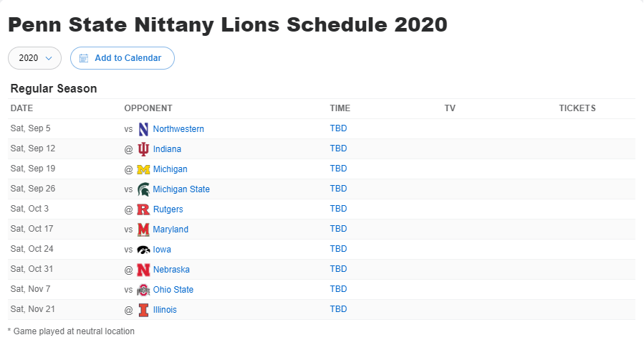The height and width of the screenshot is (340, 644).
Task: Click the Nebraska N logo icon
Action: tap(143, 270)
